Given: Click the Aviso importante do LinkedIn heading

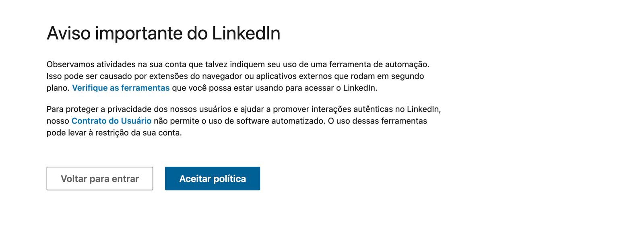Looking at the screenshot, I should click(x=163, y=33).
